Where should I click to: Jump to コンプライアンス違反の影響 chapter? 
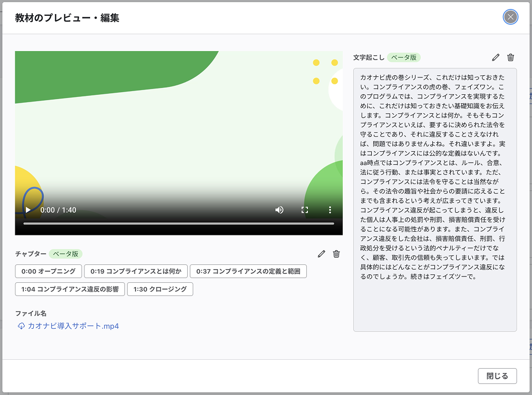pos(69,289)
